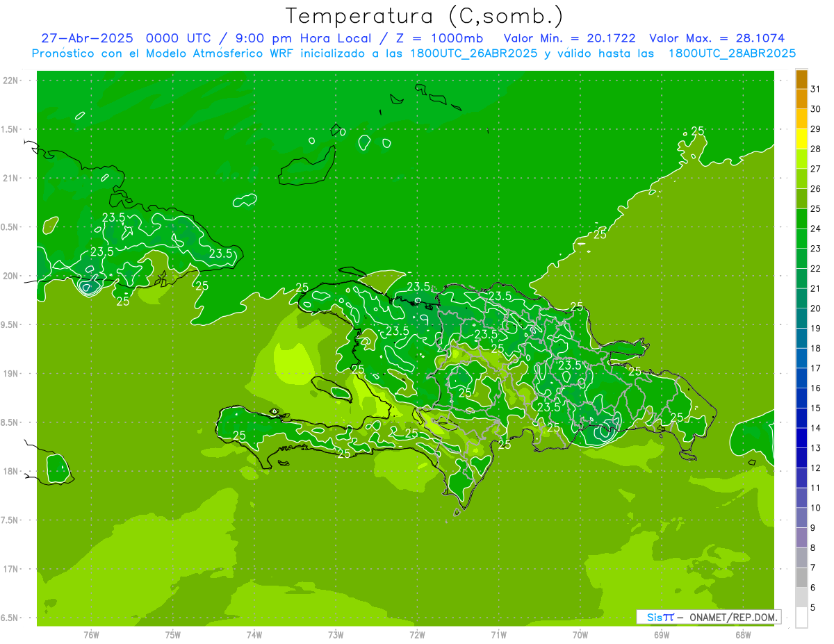Click the "19N" latitude axis label

pos(11,374)
